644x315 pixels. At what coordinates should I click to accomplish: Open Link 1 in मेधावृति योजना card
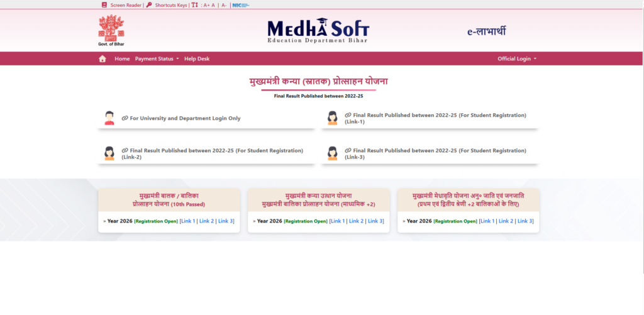pyautogui.click(x=487, y=221)
